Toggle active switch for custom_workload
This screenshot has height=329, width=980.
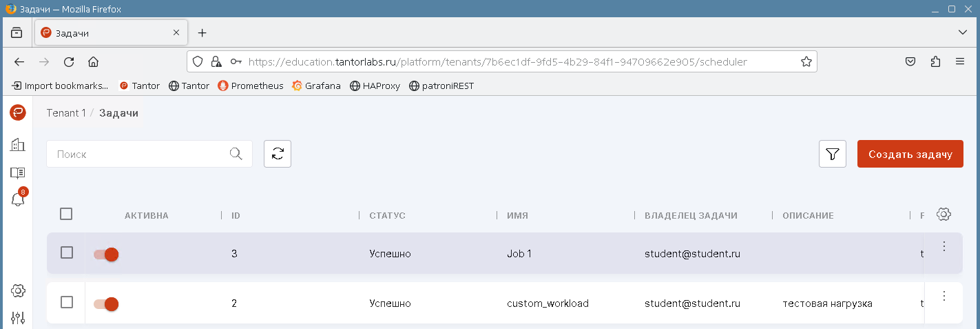[106, 304]
